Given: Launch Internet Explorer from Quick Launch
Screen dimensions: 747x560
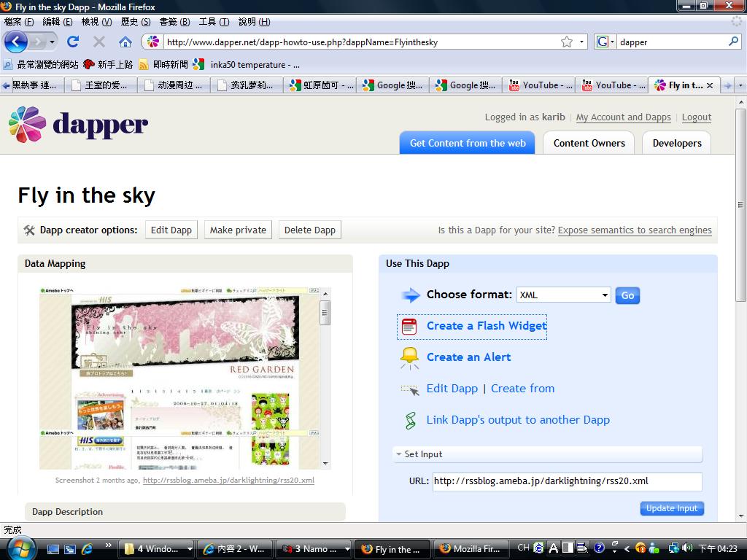Looking at the screenshot, I should 87,549.
